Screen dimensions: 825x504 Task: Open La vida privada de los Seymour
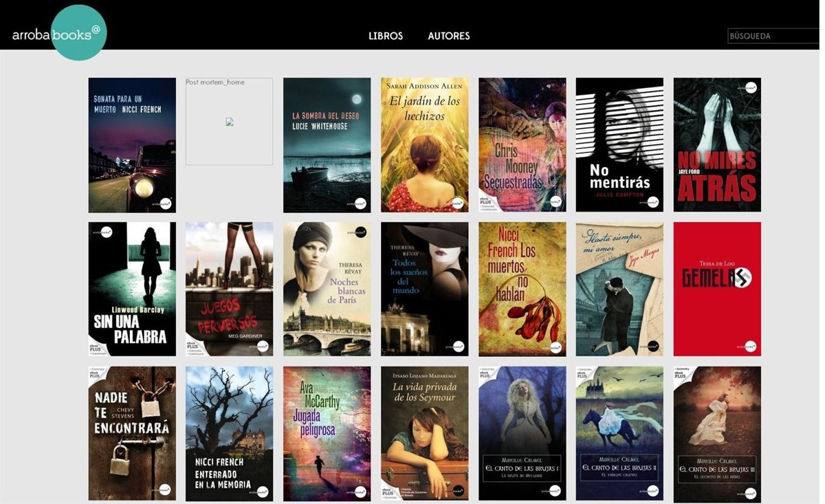coord(424,433)
